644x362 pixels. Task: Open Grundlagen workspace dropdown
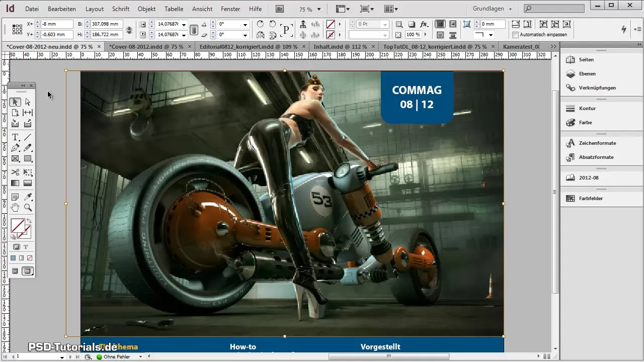click(x=511, y=9)
